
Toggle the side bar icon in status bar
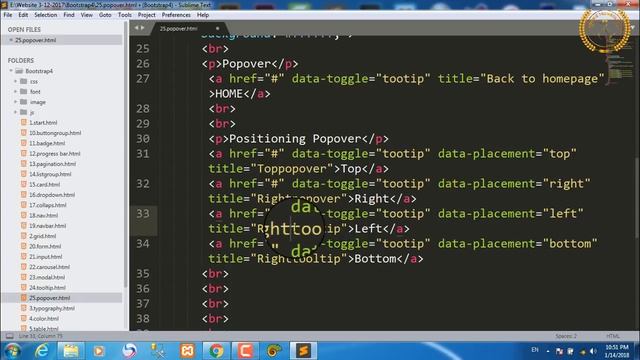tap(9, 336)
